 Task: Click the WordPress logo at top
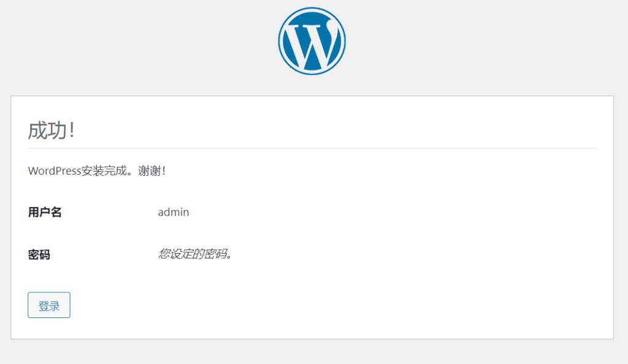312,41
